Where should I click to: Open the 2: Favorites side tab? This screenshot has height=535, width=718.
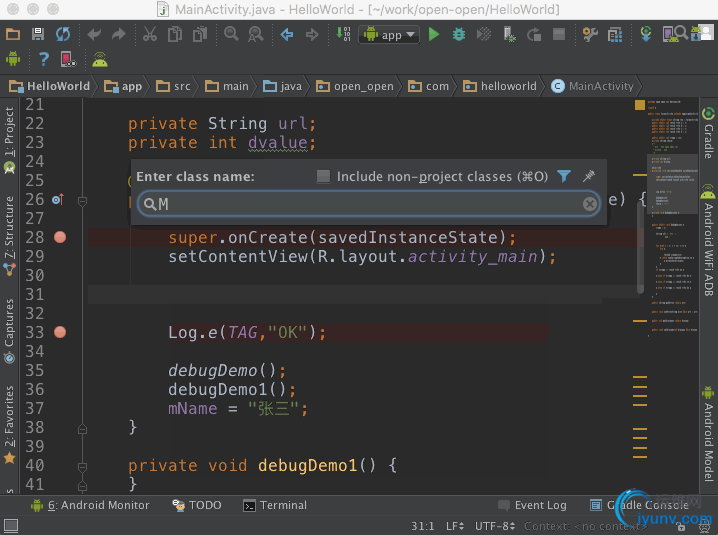tap(9, 425)
